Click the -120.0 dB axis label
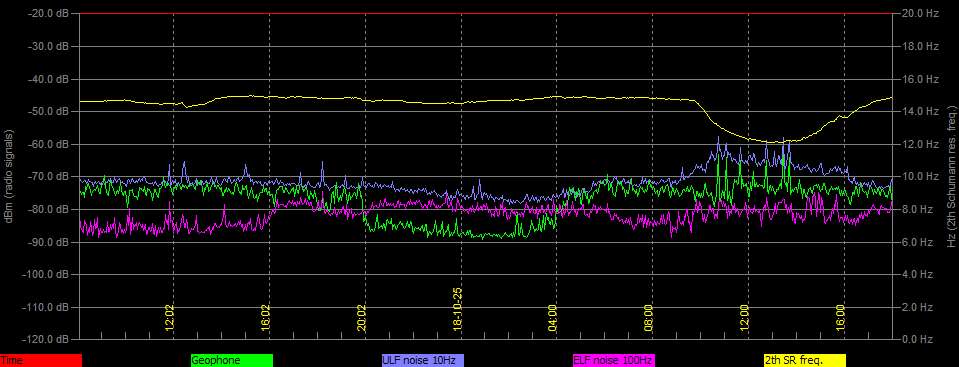The image size is (959, 367). point(46,339)
